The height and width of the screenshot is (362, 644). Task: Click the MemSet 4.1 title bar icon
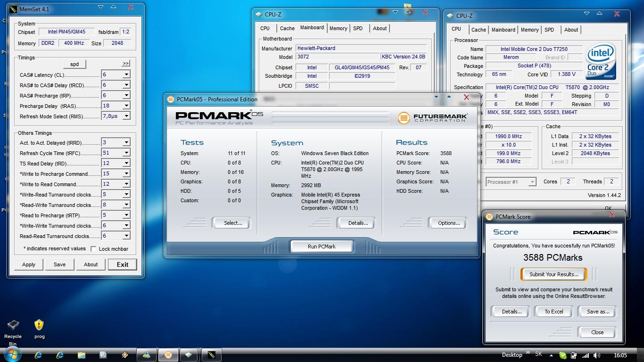12,9
